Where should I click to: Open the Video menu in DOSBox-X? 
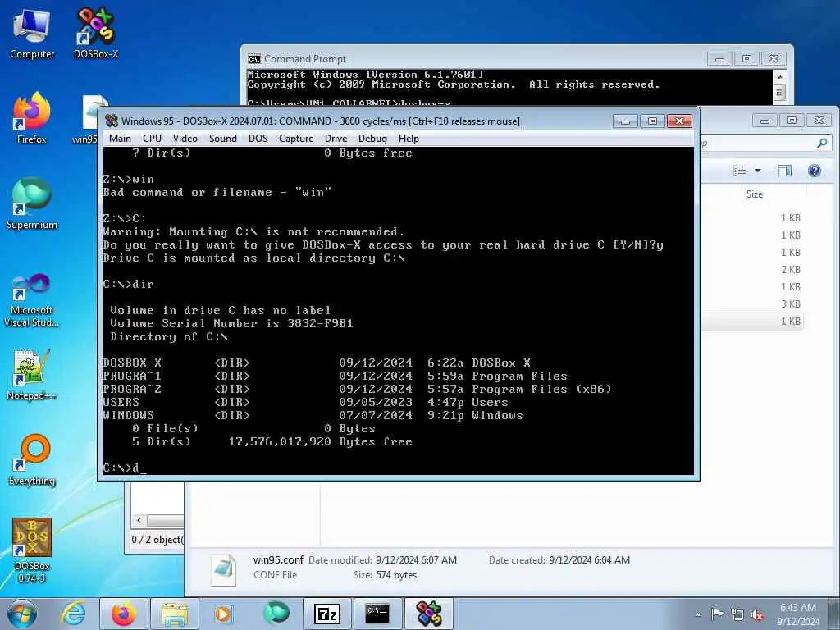coord(185,138)
